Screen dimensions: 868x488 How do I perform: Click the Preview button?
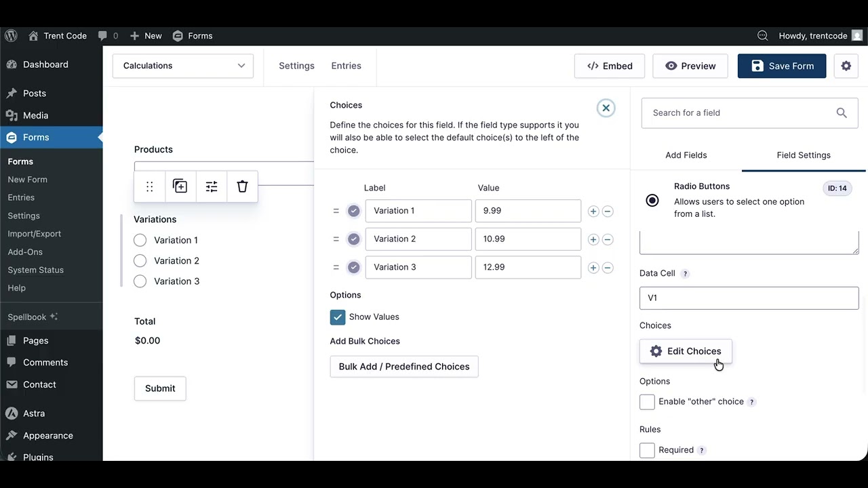click(x=690, y=66)
